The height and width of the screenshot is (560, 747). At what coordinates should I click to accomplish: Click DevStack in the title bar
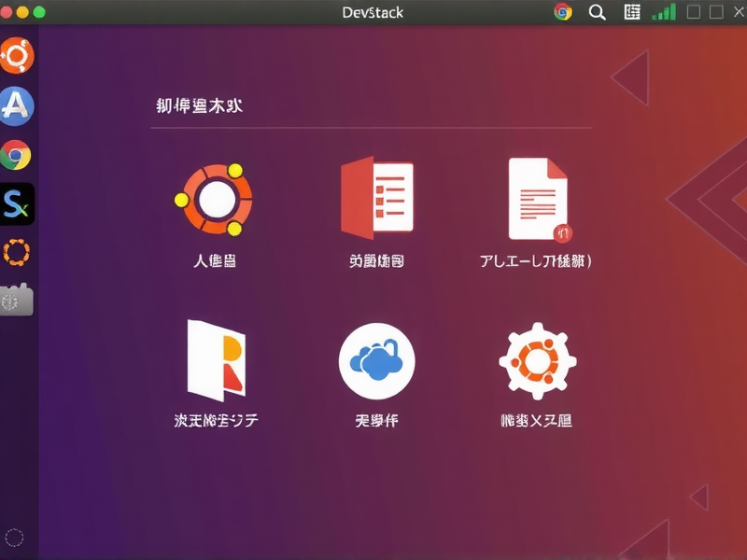[x=372, y=12]
